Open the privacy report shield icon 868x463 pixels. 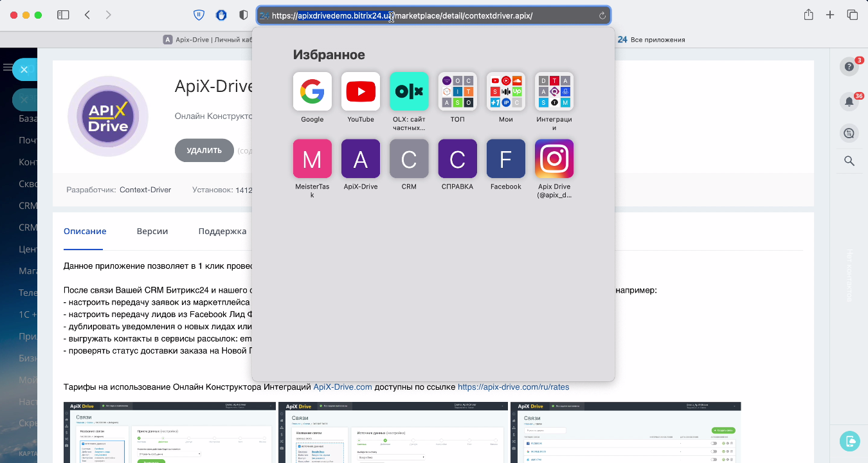(243, 15)
